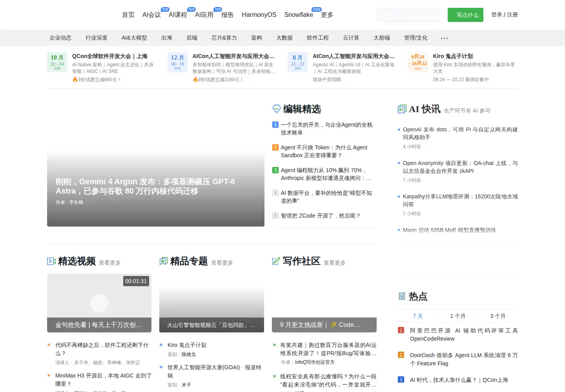565x392 pixels.
Task: Select the 7 天 hot-list tab
Action: 418,316
